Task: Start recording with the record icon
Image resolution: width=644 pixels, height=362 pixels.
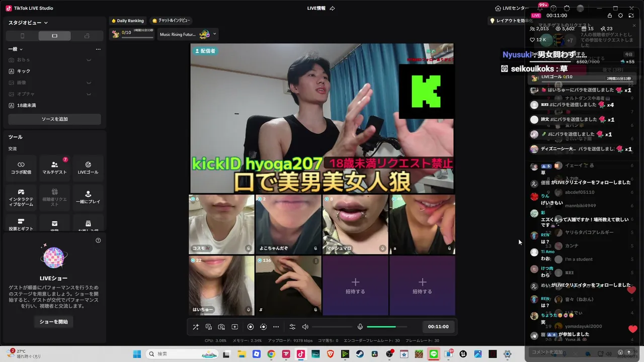Action: pos(251,327)
